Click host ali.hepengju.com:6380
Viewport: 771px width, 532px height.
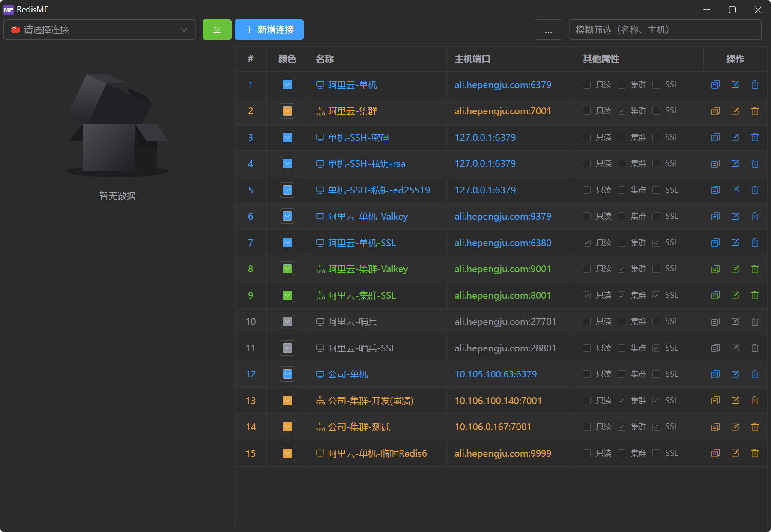[x=503, y=243]
